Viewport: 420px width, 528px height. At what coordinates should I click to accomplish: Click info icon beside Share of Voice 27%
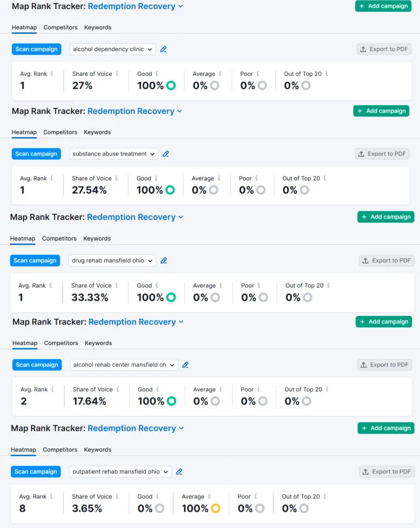pyautogui.click(x=117, y=74)
